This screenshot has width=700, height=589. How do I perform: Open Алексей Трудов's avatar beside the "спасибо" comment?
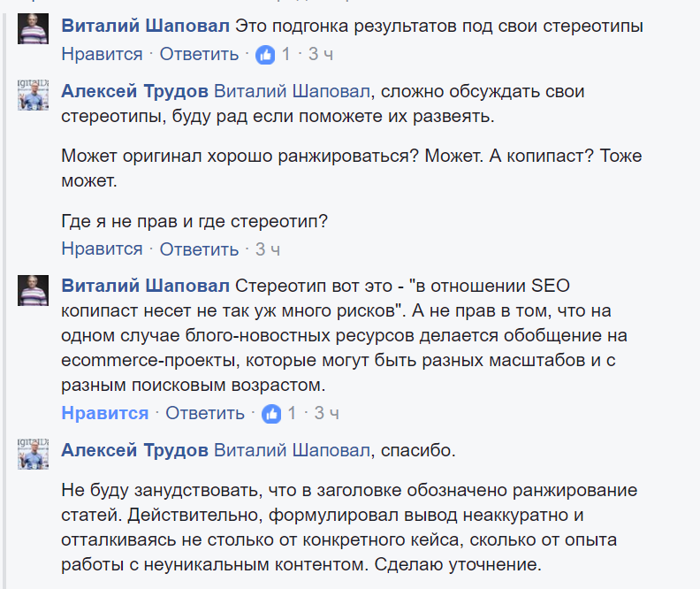point(33,455)
